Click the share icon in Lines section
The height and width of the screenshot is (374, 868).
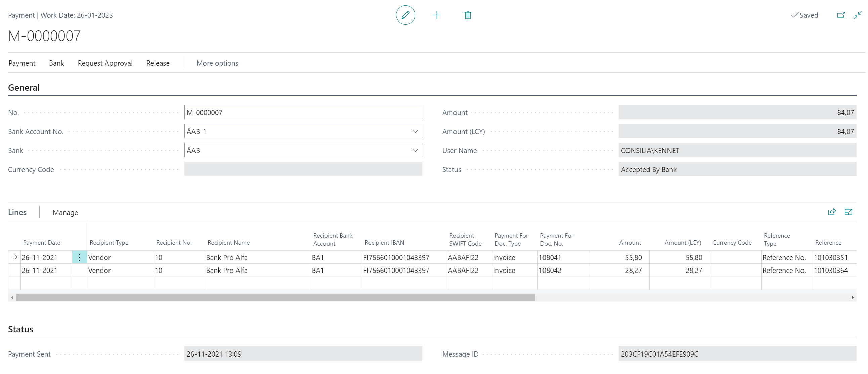(832, 212)
